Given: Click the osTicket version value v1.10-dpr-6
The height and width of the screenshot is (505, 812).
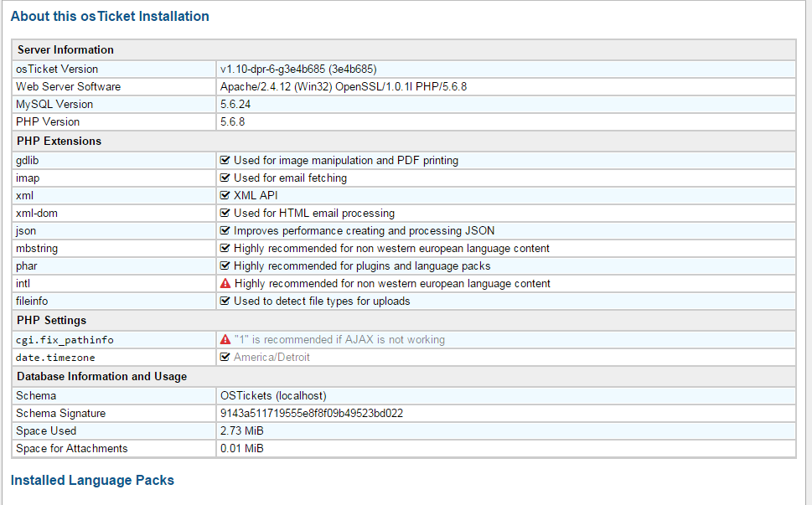Looking at the screenshot, I should click(x=303, y=70).
